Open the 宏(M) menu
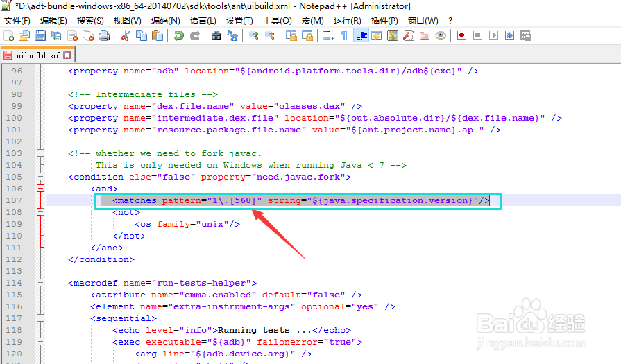 pos(312,21)
